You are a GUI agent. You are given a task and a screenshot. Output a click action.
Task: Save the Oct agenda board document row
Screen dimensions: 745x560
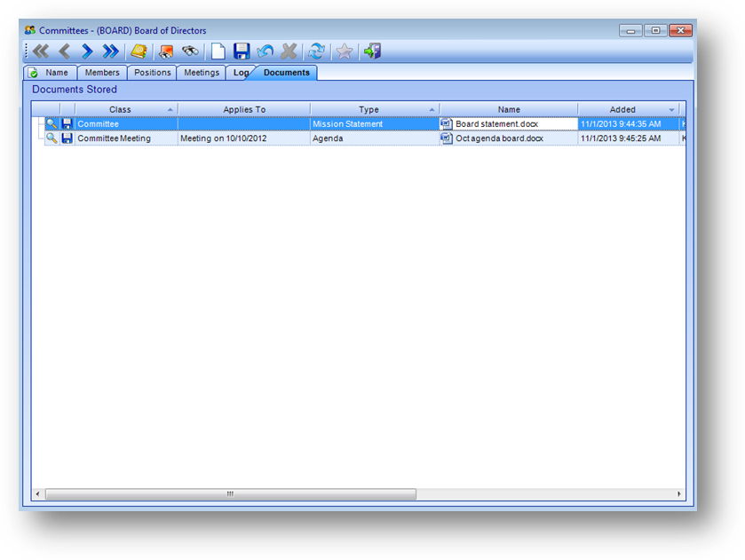coord(67,138)
